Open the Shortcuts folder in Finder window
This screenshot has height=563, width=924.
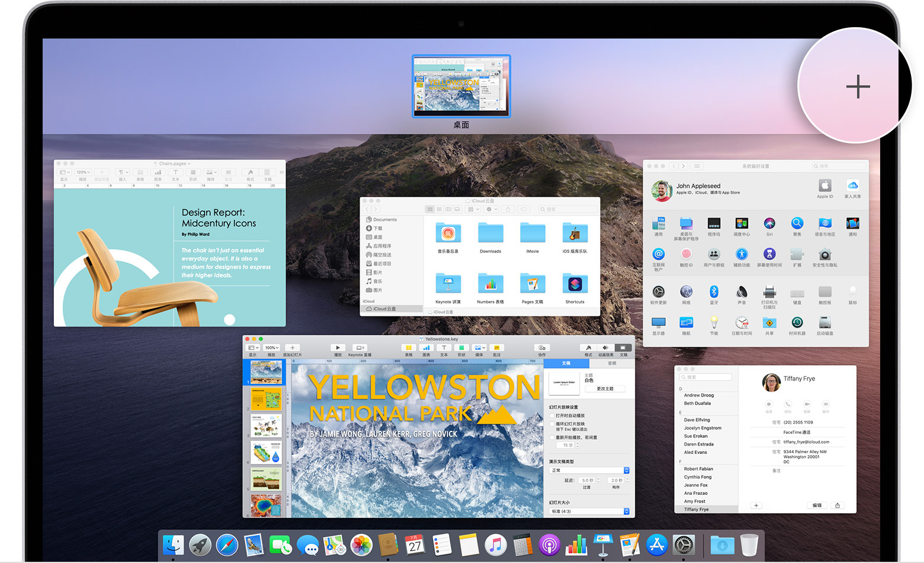[575, 284]
